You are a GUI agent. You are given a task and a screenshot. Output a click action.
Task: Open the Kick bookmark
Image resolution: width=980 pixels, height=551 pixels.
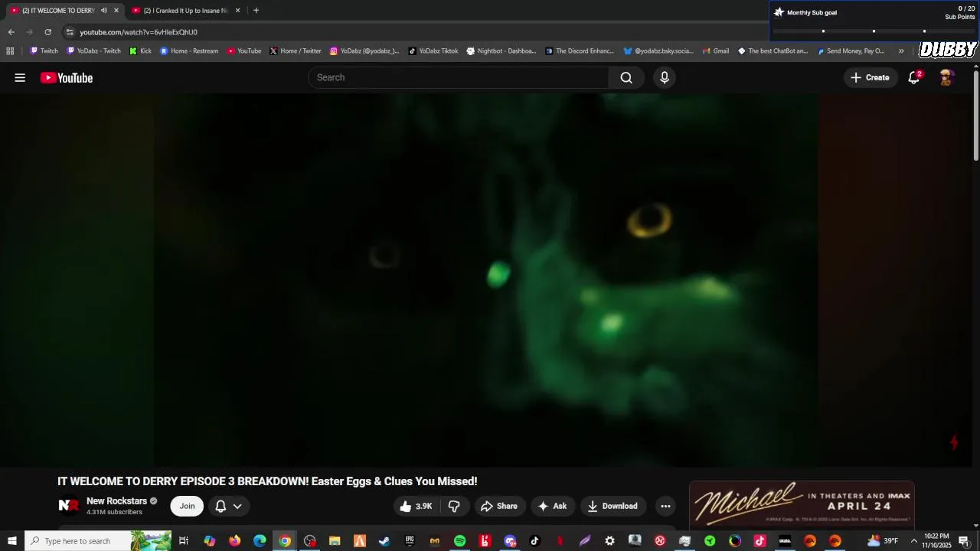140,51
